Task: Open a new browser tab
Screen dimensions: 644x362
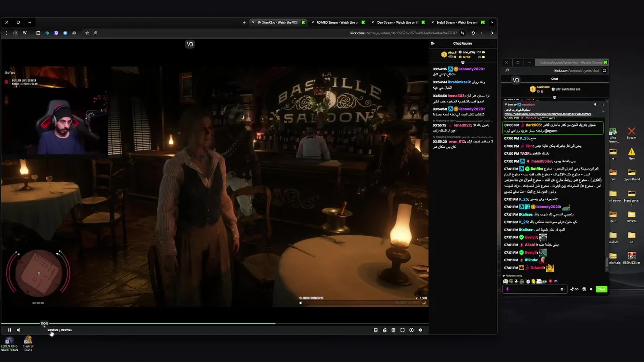Action: [x=244, y=22]
